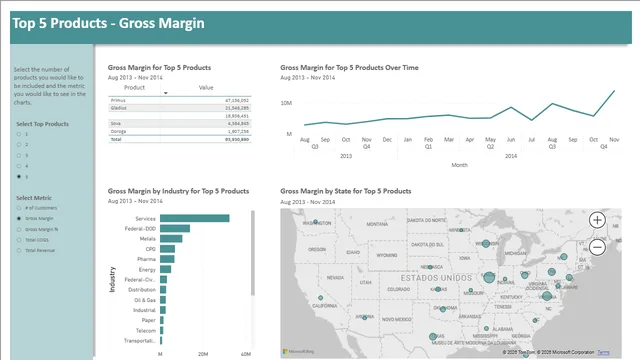Viewport: 640px width, 360px height.
Task: Click value 18,956,451 in table
Action: click(237, 116)
